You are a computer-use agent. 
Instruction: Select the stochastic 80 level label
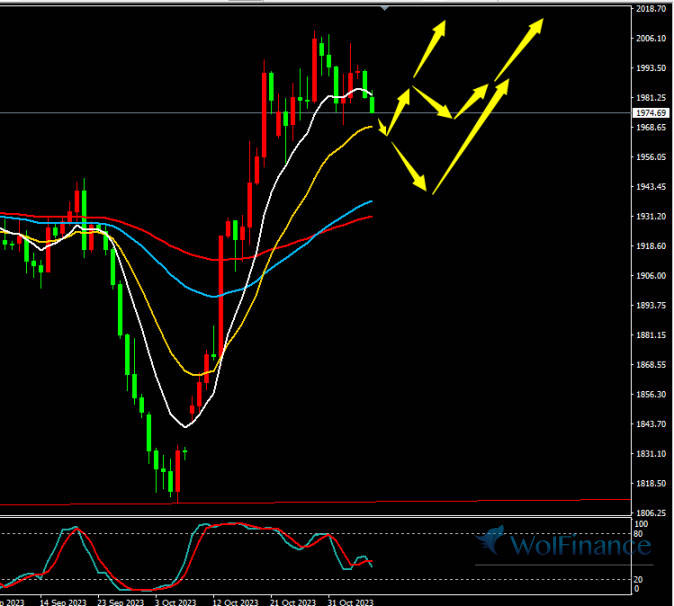(x=638, y=534)
